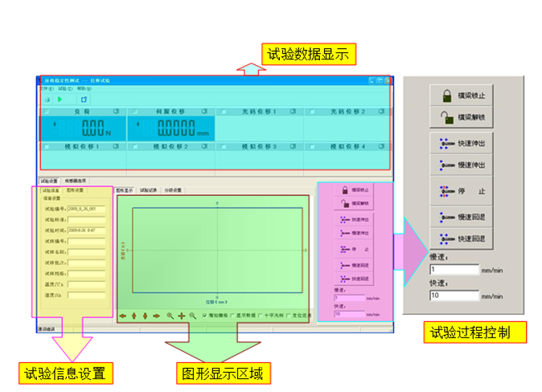Toggle the 增加栅格 grid checkbox
This screenshot has height=392, width=542.
204,316
